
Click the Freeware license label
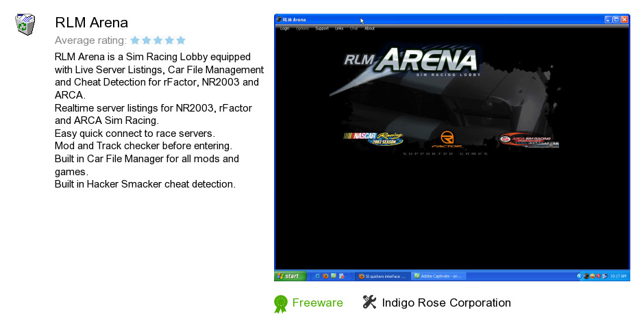tap(317, 303)
